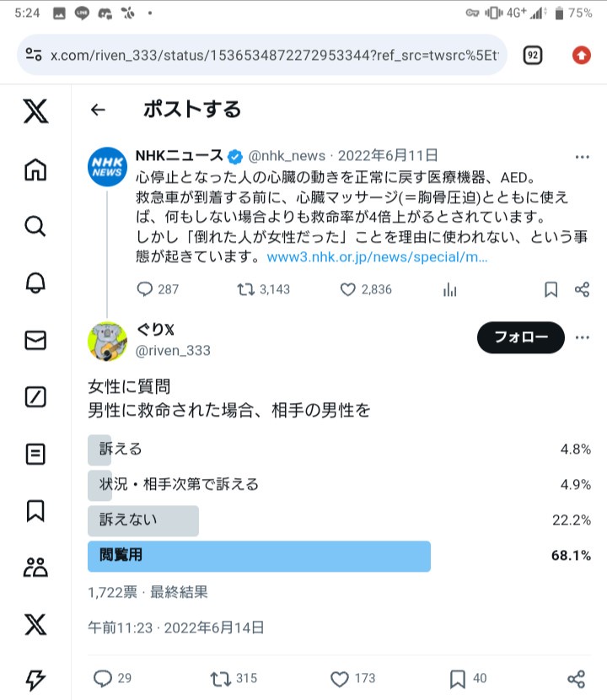607x700 pixels.
Task: Click the 閲覧用 poll result bar
Action: (x=260, y=556)
